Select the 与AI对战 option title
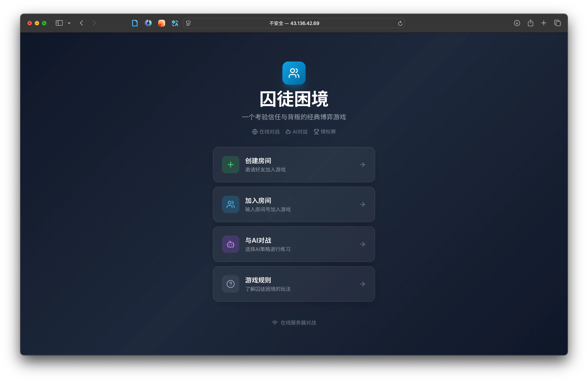The width and height of the screenshot is (588, 382). point(258,240)
